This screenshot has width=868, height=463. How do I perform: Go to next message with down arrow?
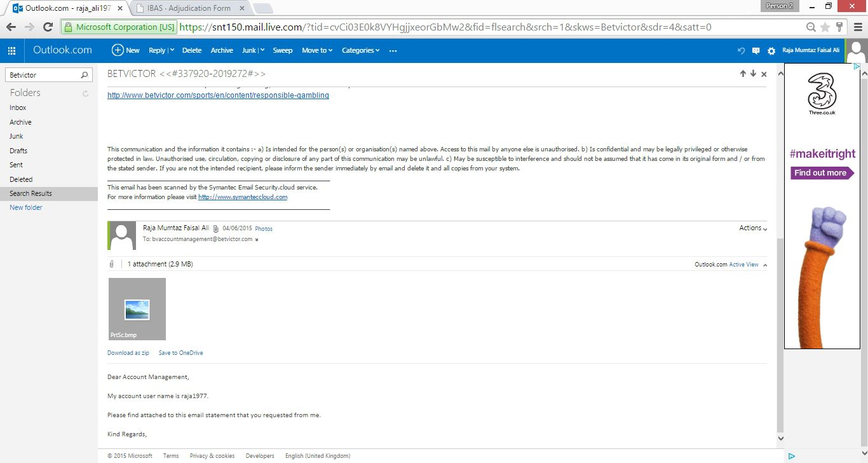click(753, 74)
